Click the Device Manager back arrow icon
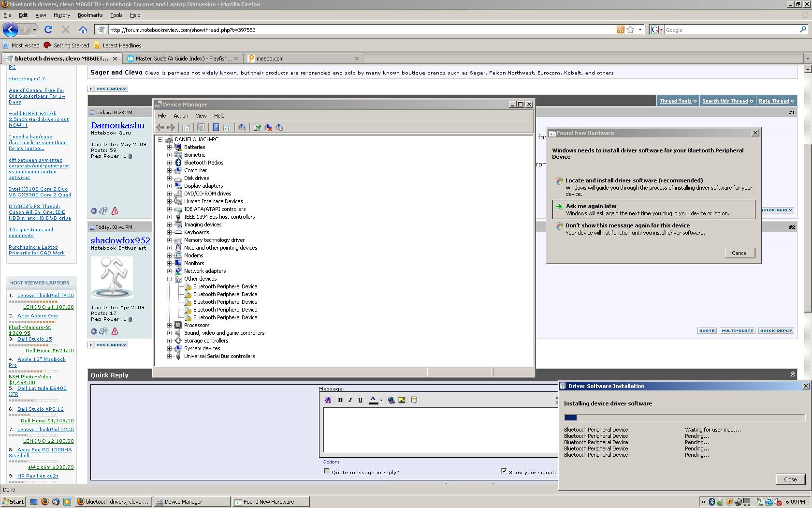This screenshot has width=812, height=508. (160, 127)
